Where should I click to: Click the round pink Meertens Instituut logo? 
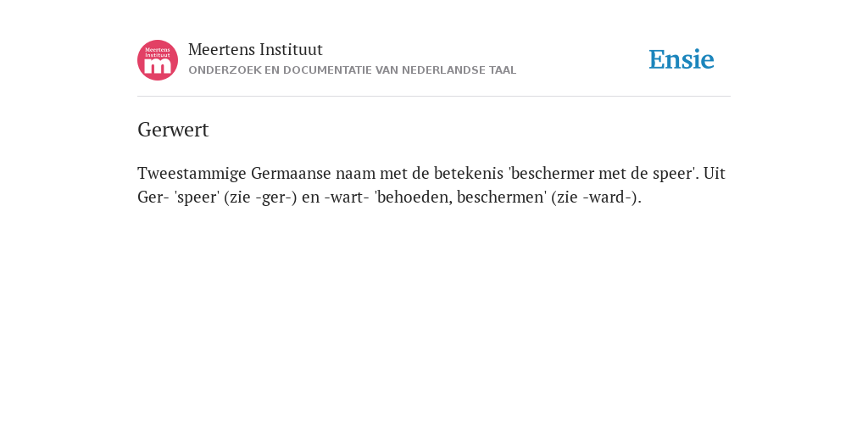click(x=158, y=60)
